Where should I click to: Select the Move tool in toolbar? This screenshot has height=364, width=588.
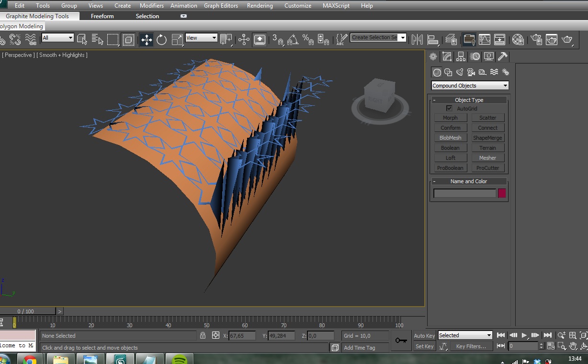pyautogui.click(x=147, y=40)
